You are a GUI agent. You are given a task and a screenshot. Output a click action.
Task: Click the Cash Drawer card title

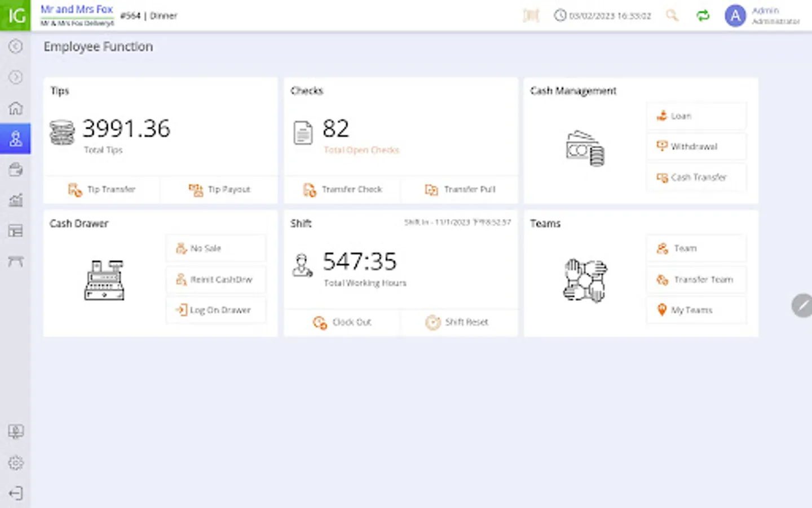[79, 224]
